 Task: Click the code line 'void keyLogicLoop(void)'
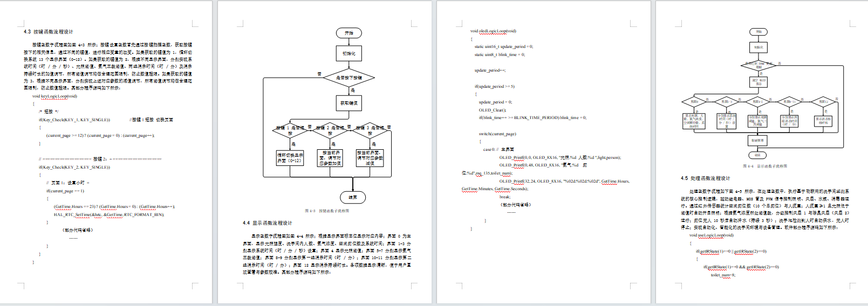click(54, 96)
